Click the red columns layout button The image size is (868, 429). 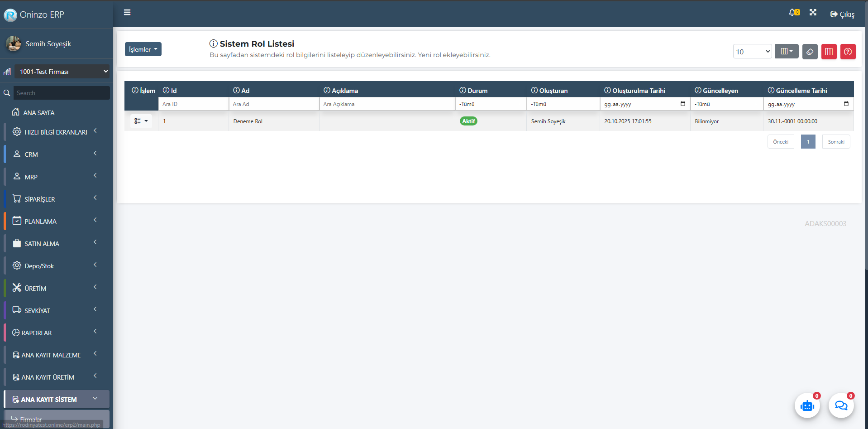click(829, 52)
